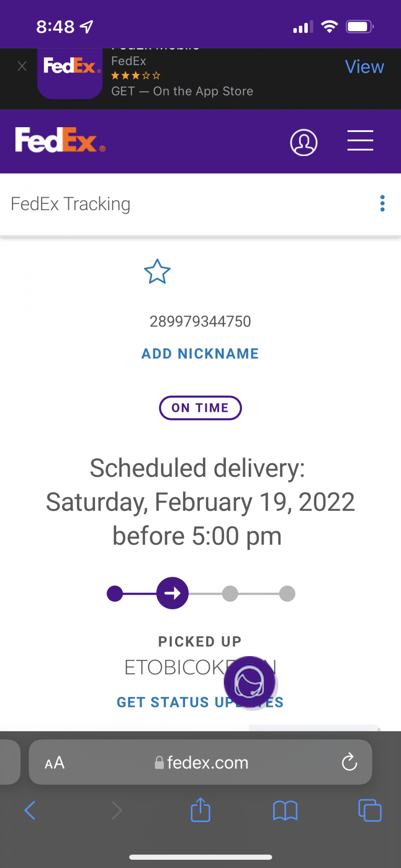The height and width of the screenshot is (868, 401).
Task: Click GET STATUS UPDATES link
Action: (173, 702)
